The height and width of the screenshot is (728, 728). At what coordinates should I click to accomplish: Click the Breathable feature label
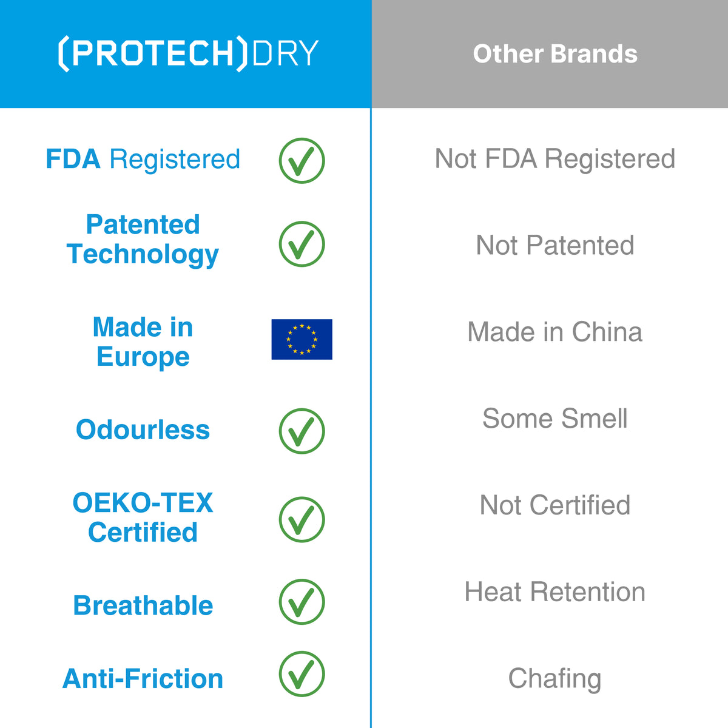[143, 605]
